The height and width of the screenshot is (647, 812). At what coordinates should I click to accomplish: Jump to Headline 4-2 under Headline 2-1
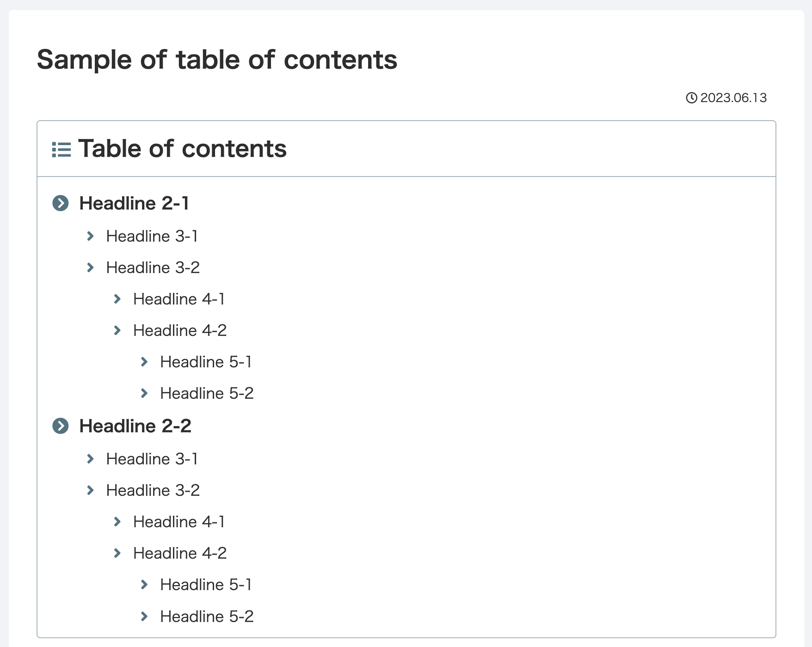pos(180,330)
